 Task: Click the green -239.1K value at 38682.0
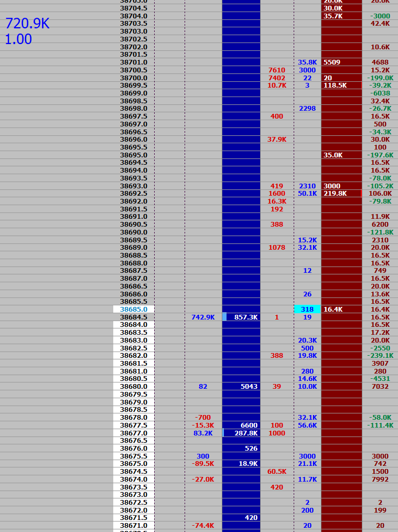pos(380,356)
